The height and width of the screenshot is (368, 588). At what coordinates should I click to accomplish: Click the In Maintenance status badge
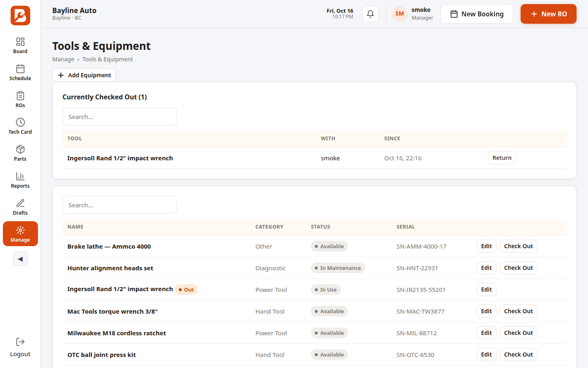[338, 268]
